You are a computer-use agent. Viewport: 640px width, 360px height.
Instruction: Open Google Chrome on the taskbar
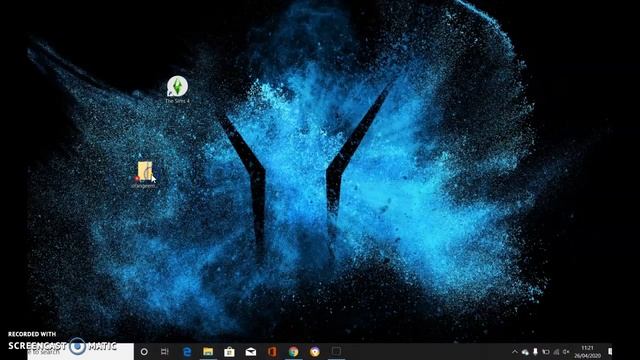click(x=293, y=351)
